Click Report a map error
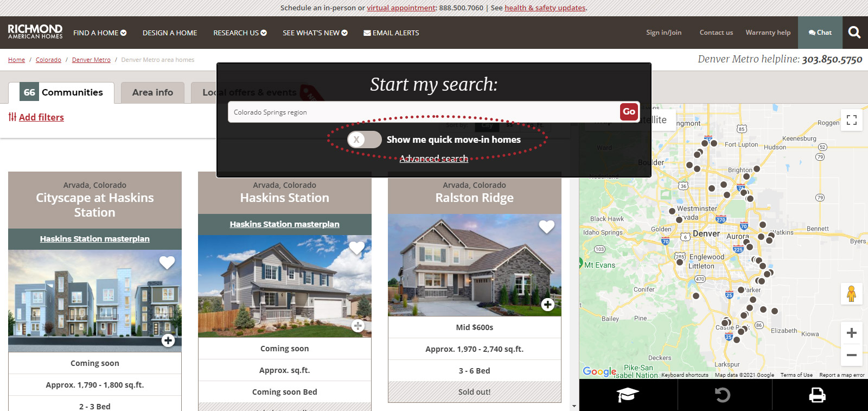 point(842,375)
